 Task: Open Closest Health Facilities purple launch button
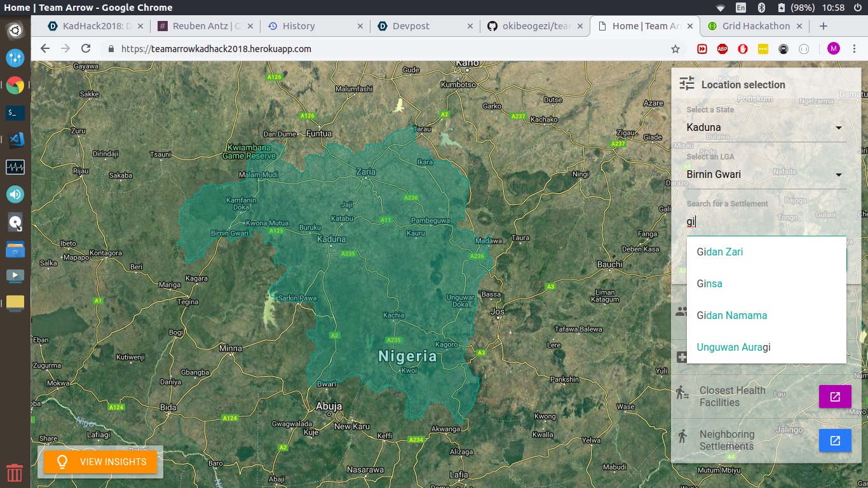(835, 396)
